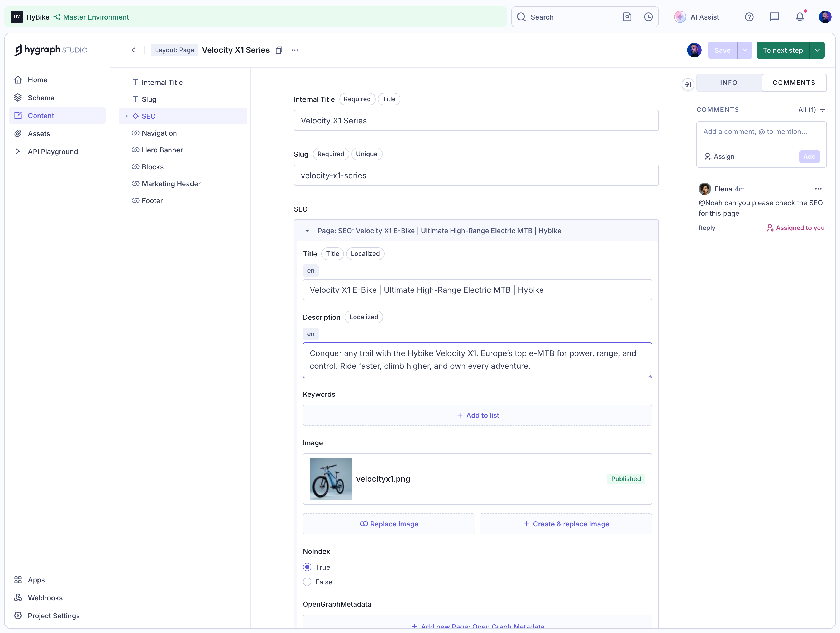Open the To next step dropdown arrow
Image resolution: width=840 pixels, height=633 pixels.
(x=817, y=50)
